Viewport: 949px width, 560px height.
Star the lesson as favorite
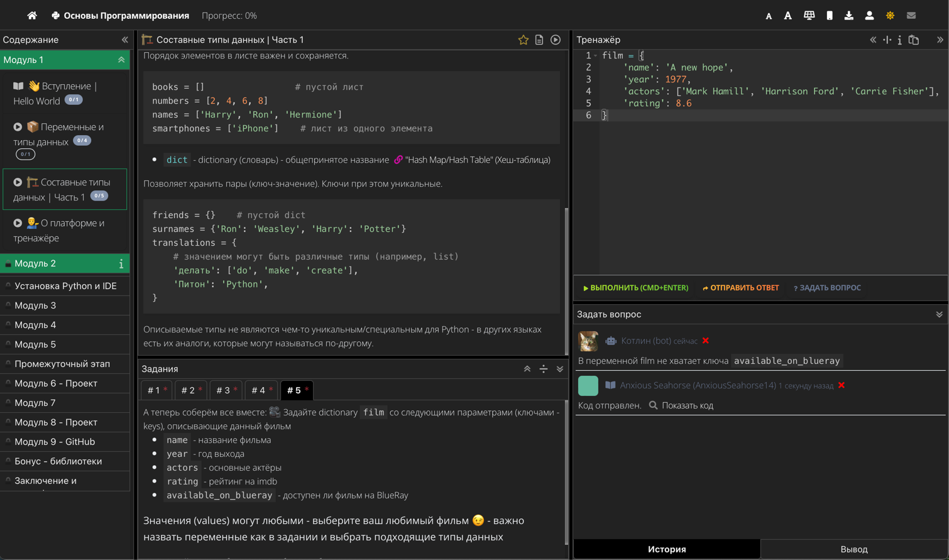[x=523, y=40]
